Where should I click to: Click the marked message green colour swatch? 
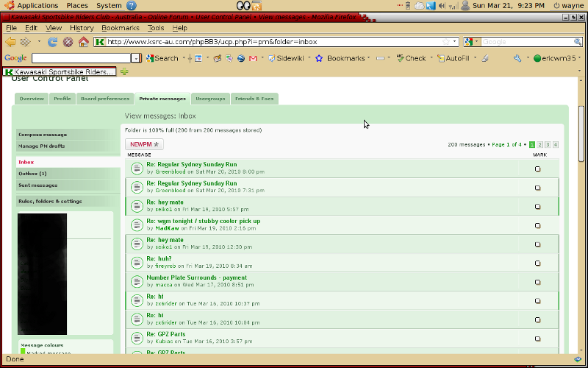point(23,353)
